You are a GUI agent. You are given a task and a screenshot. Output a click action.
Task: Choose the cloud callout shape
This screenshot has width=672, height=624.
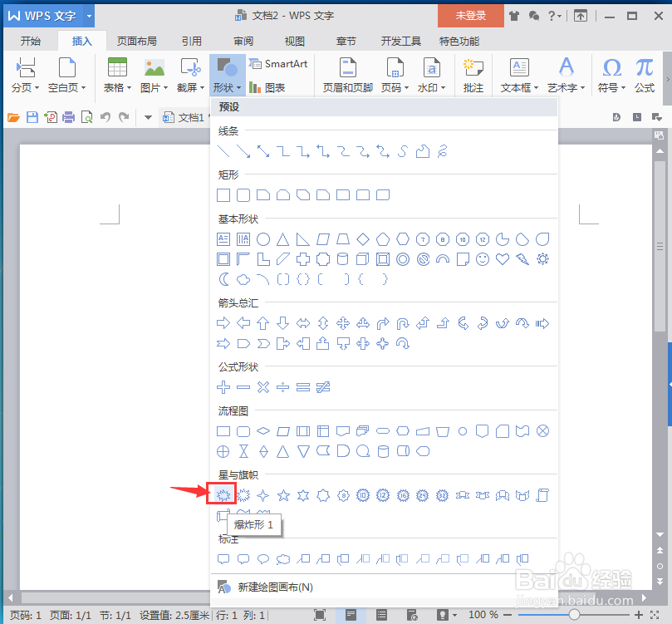pyautogui.click(x=283, y=559)
